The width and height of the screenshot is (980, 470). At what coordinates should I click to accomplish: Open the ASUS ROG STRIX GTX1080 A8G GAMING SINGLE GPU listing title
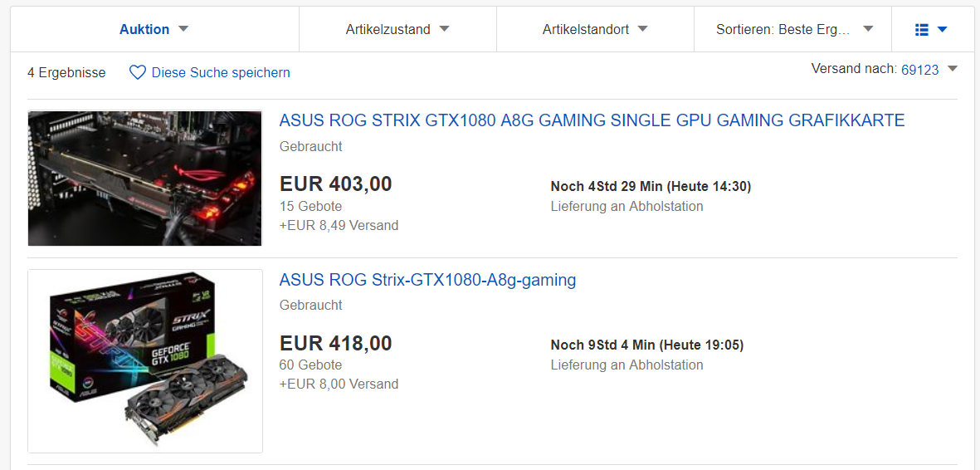click(x=592, y=120)
